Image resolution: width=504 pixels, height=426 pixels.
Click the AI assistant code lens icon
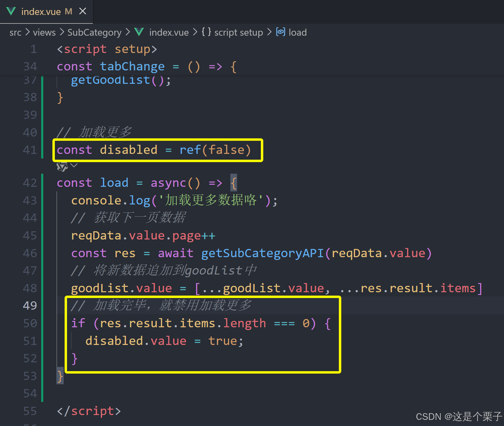click(62, 166)
